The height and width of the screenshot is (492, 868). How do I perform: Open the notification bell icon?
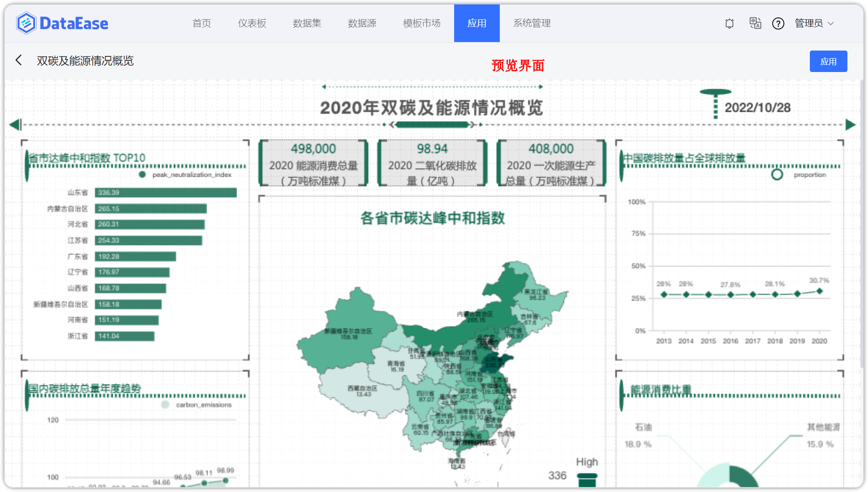(729, 23)
